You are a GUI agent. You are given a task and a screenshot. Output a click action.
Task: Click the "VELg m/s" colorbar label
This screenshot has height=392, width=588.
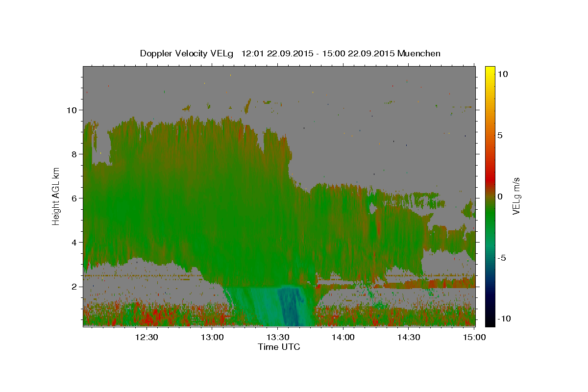click(x=516, y=196)
